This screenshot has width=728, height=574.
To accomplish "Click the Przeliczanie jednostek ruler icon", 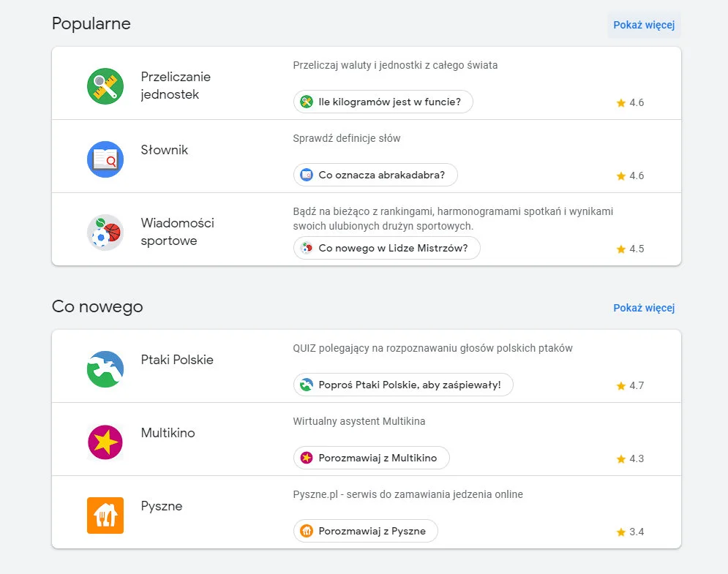I will [x=105, y=86].
